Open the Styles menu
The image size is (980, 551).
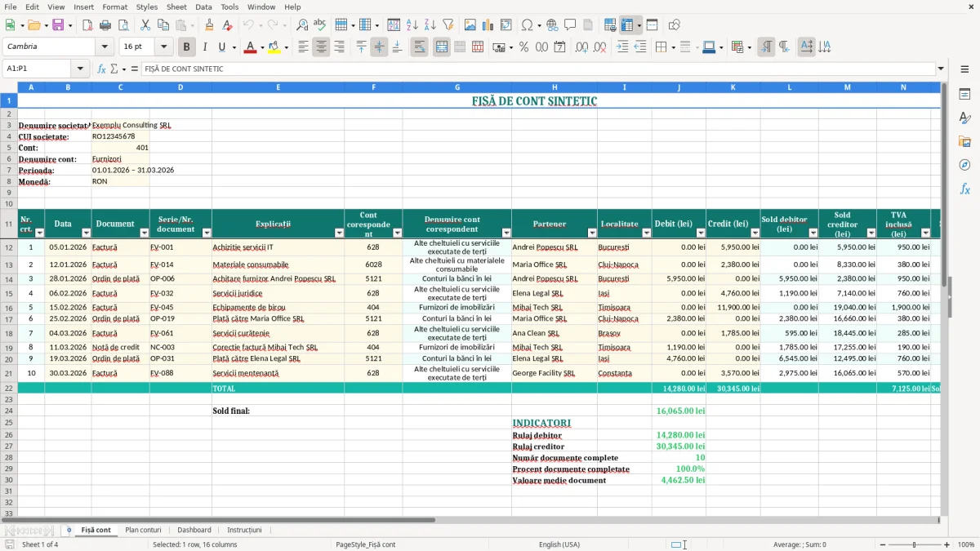[147, 7]
